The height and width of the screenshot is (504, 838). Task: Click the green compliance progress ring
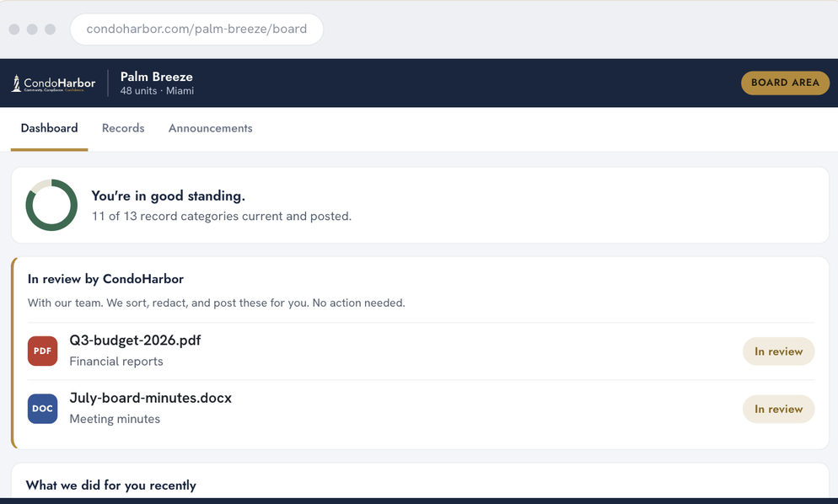click(x=51, y=206)
